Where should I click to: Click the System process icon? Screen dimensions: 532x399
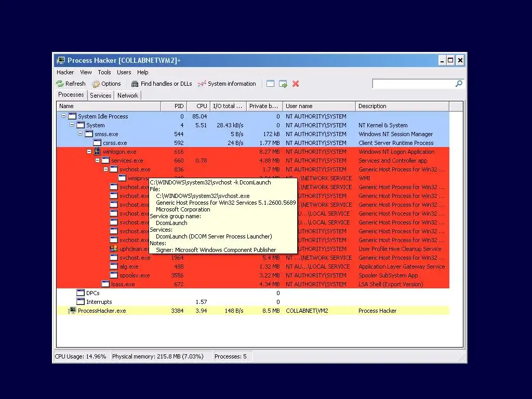81,125
